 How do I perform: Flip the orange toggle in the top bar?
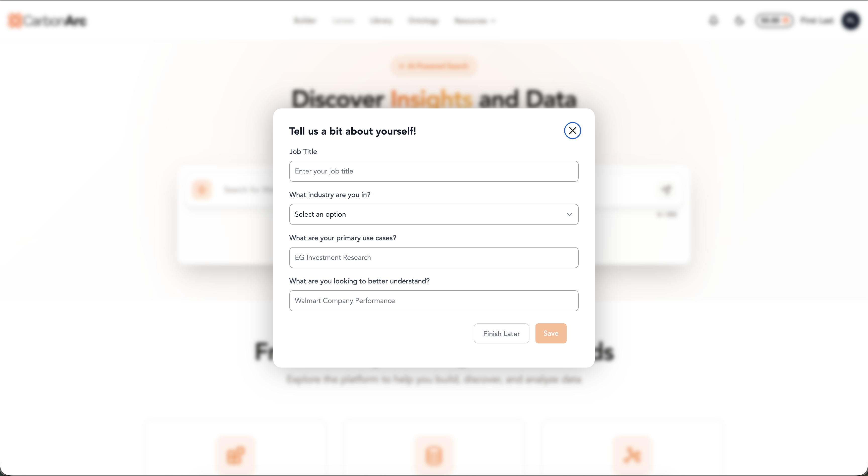tap(775, 20)
